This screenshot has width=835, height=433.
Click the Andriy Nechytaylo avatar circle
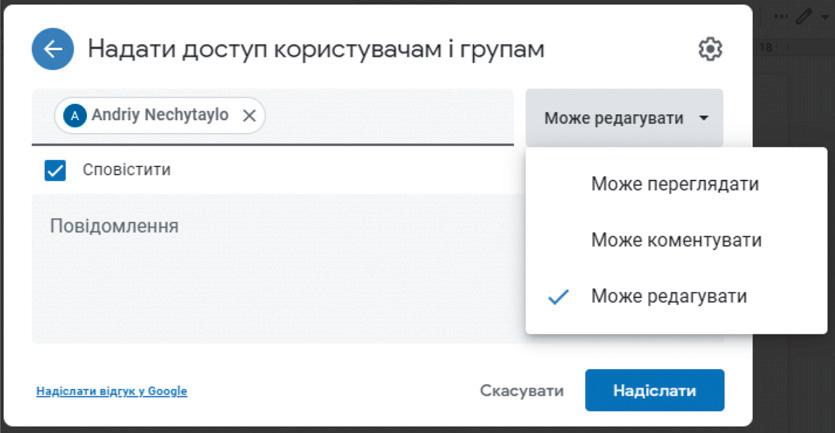coord(75,116)
